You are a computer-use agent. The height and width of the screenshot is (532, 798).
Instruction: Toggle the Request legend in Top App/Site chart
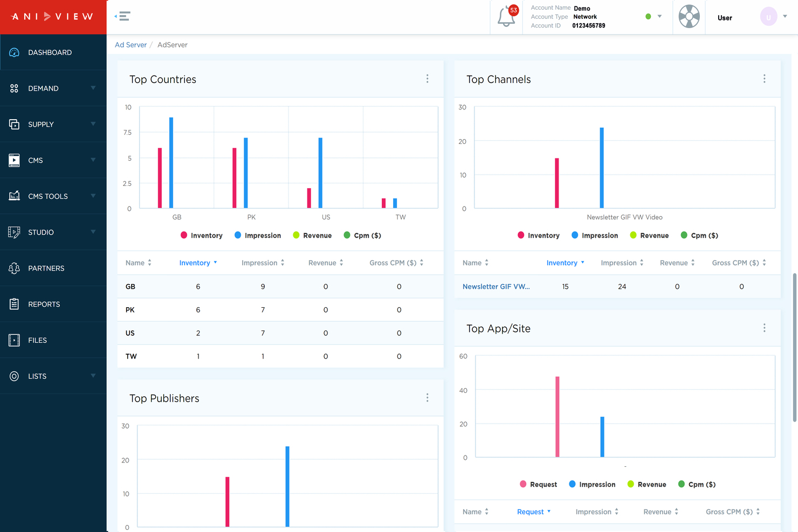point(538,484)
